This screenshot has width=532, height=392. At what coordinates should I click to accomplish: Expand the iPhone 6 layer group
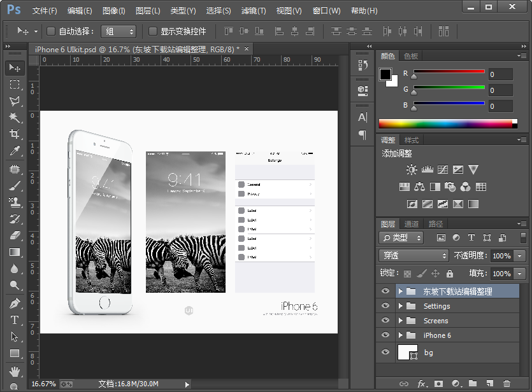401,335
